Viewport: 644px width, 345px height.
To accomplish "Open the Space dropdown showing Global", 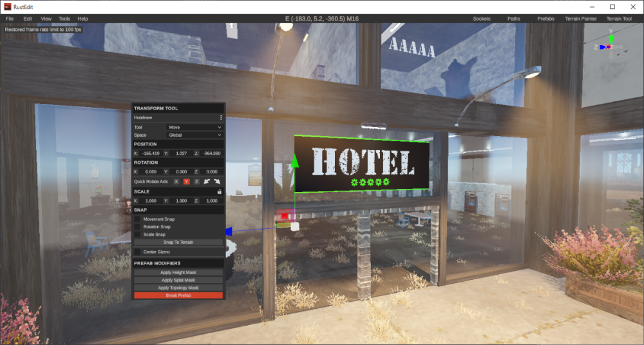I will (x=194, y=135).
